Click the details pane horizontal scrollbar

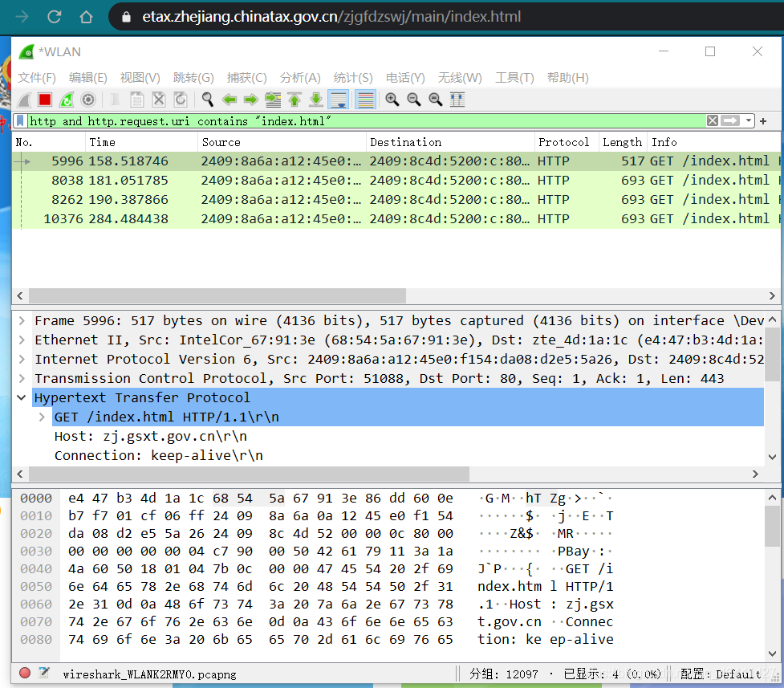[x=249, y=474]
